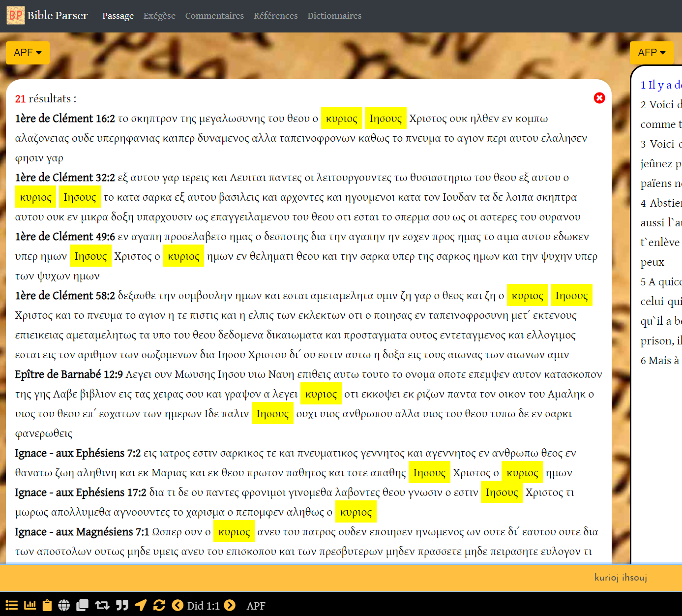The image size is (682, 616).
Task: Click the Did 1:1 reference field
Action: pyautogui.click(x=203, y=606)
